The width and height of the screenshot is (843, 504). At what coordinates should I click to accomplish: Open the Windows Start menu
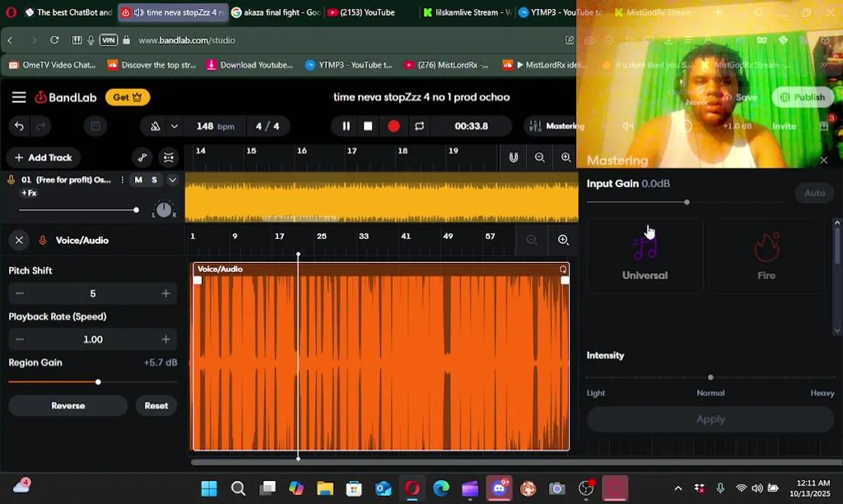(209, 488)
